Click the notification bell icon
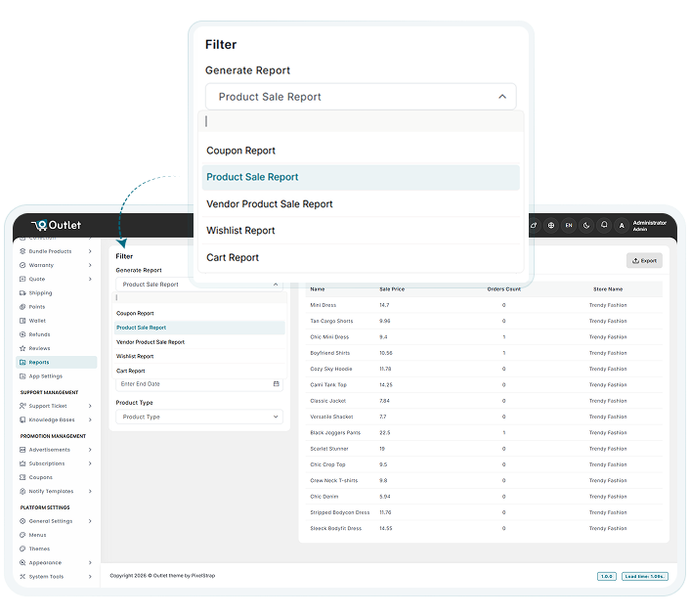 (604, 225)
